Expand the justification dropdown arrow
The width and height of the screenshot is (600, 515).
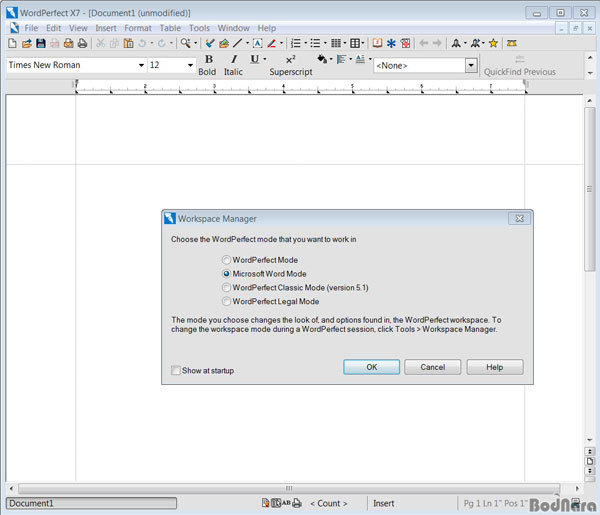coord(350,59)
